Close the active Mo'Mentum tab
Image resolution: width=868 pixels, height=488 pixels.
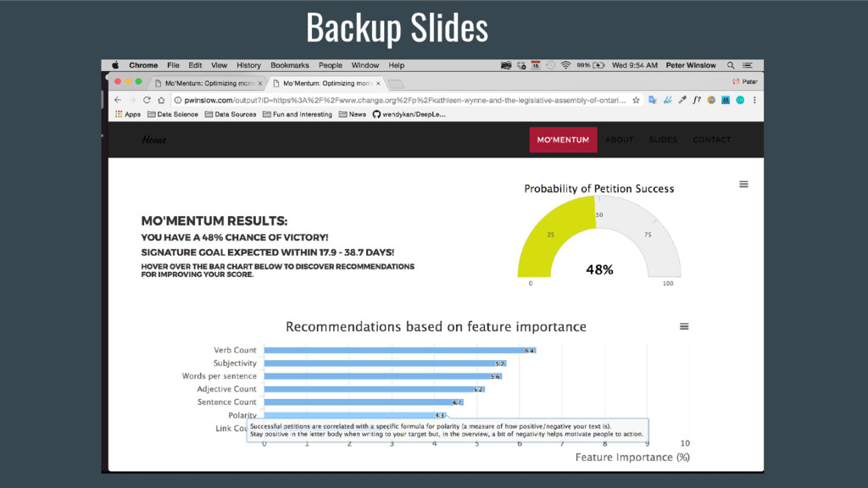(378, 83)
